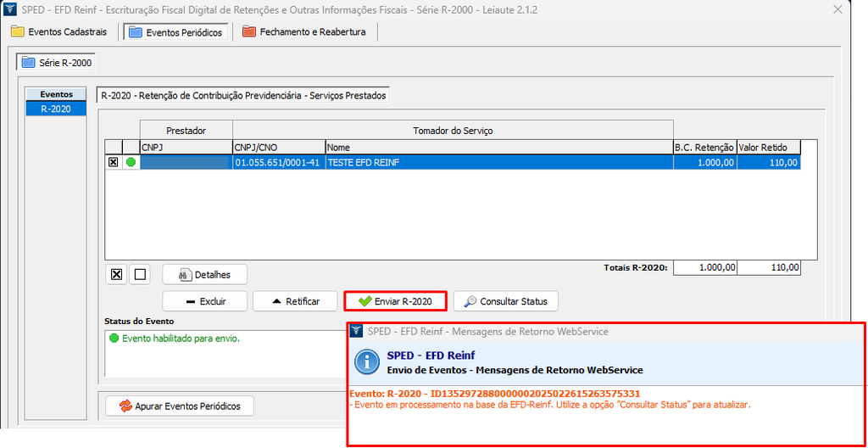Open Fechamento e Reabertura tab
This screenshot has width=868, height=448.
(304, 32)
